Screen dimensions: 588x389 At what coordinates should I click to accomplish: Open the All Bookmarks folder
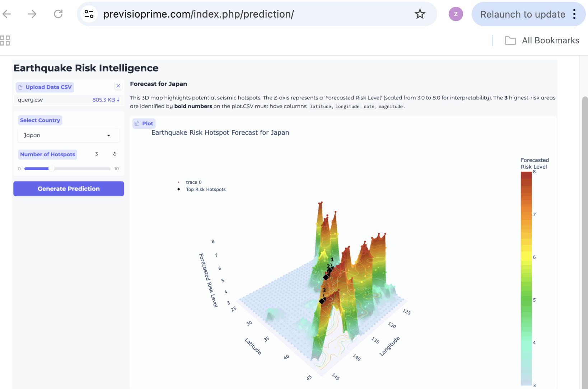[x=542, y=41]
